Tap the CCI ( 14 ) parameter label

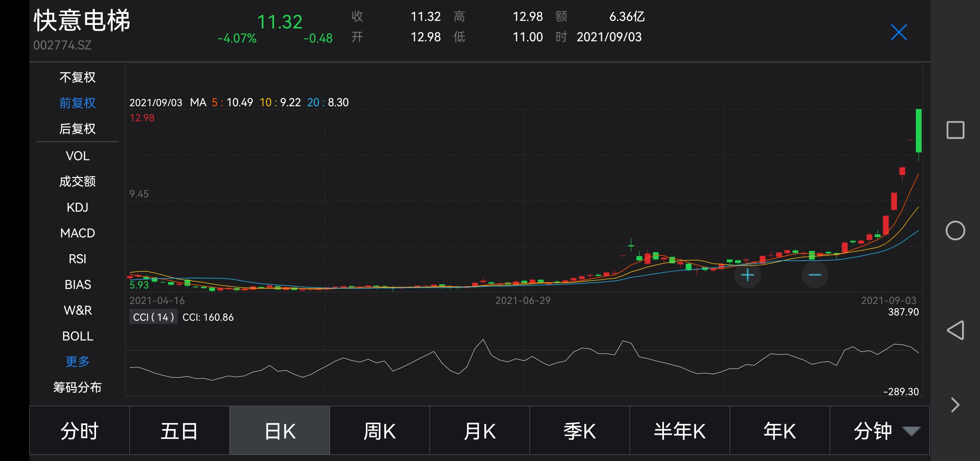tap(154, 317)
